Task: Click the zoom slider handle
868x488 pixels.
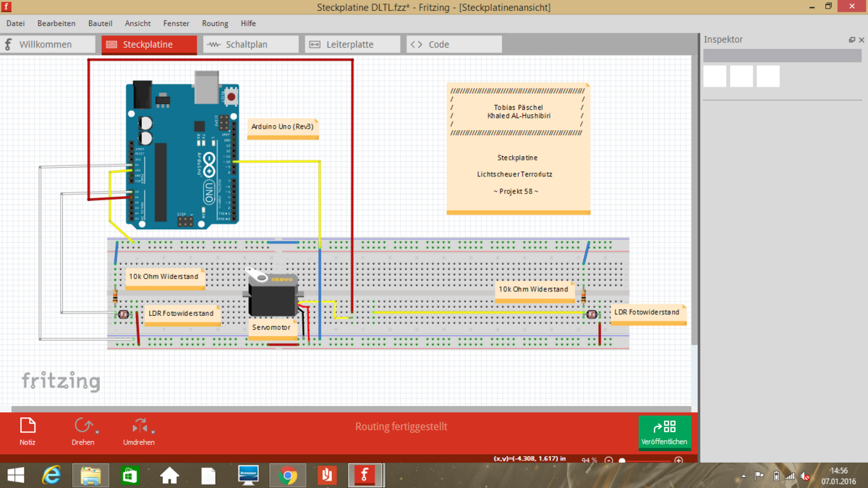Action: point(622,461)
